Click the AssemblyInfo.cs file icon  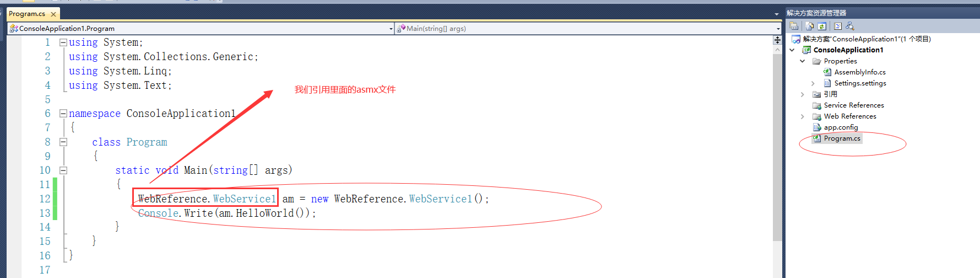827,72
